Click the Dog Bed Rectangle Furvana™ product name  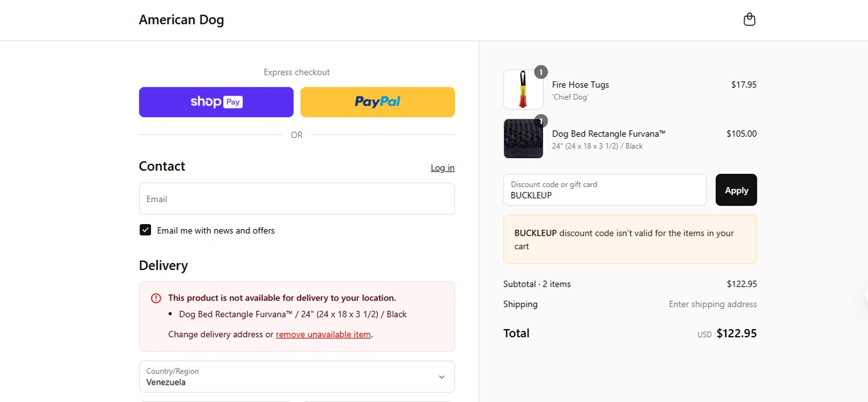[609, 133]
